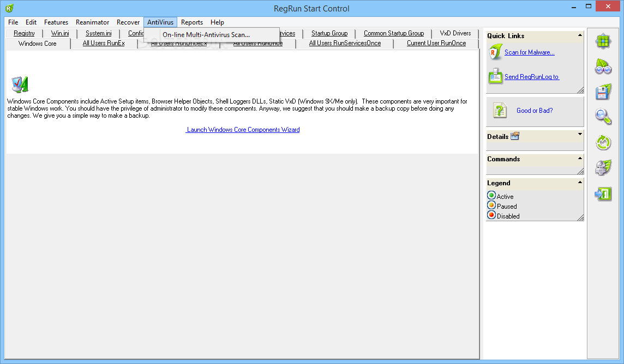Switch to the Startup Group tab
The image size is (624, 364).
pyautogui.click(x=329, y=33)
